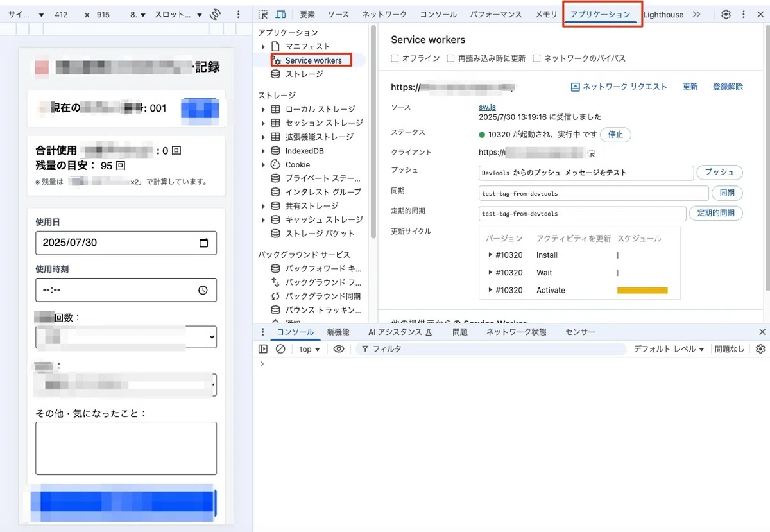Open ネットワーク状態 drawer tab
Viewport: 770px width, 532px height.
[x=517, y=332]
